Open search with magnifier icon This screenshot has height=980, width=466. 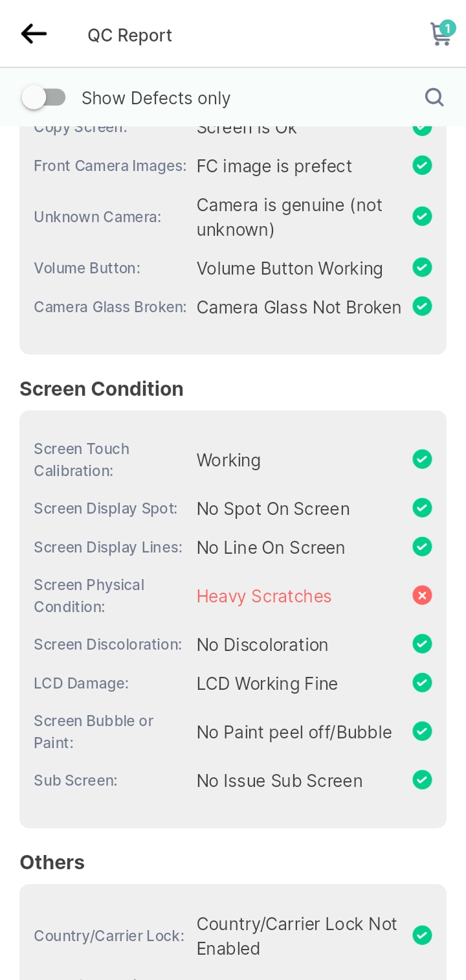click(x=434, y=97)
